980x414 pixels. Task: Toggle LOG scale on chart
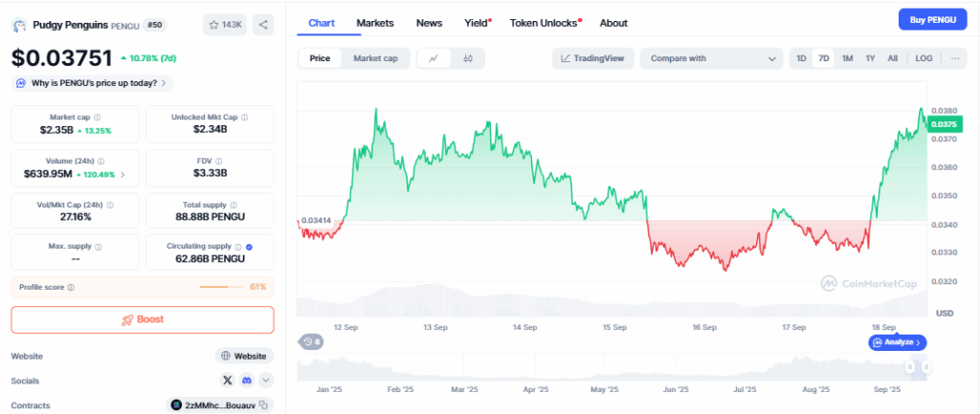(x=924, y=58)
